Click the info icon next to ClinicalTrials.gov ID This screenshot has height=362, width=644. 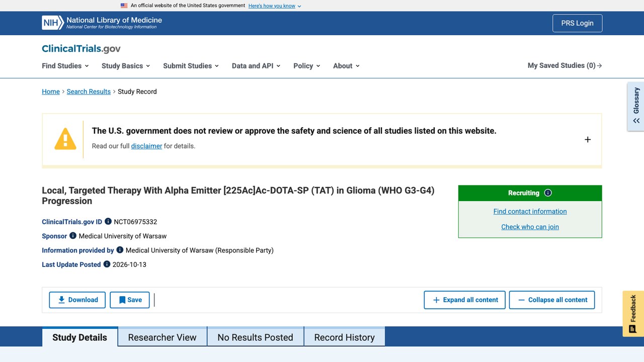[x=108, y=221]
